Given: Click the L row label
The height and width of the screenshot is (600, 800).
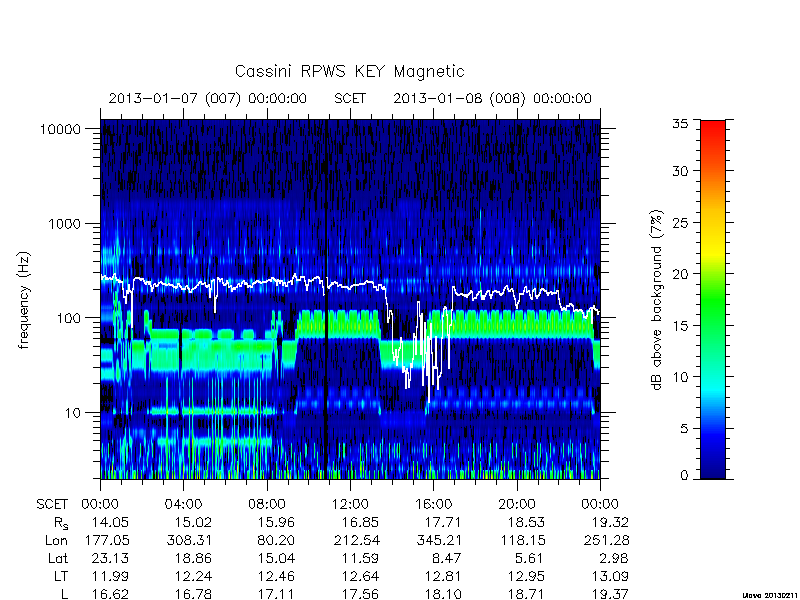Looking at the screenshot, I should tap(64, 594).
